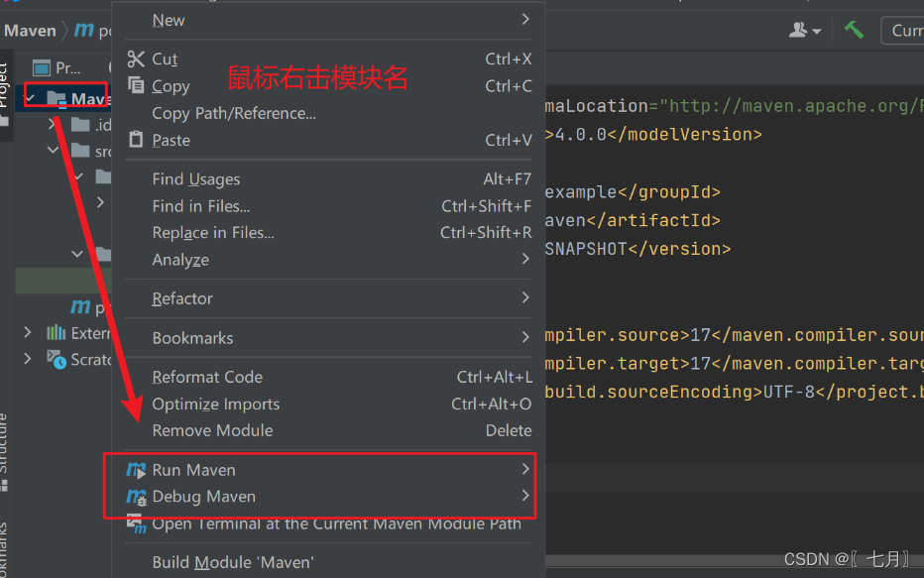This screenshot has height=578, width=924.
Task: Select Copy Path/Reference menu item
Action: (x=328, y=113)
